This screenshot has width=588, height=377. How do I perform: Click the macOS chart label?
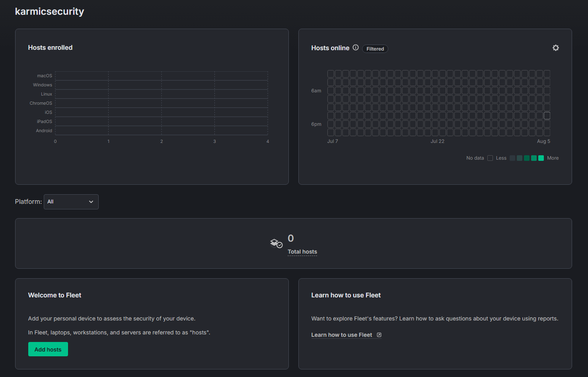pos(45,76)
